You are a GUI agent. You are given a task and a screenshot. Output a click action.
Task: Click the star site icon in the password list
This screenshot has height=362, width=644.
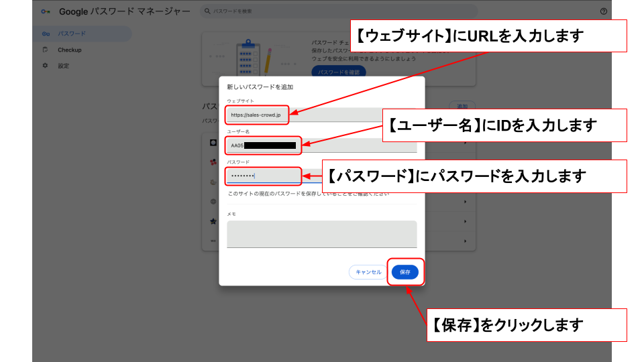pyautogui.click(x=212, y=221)
